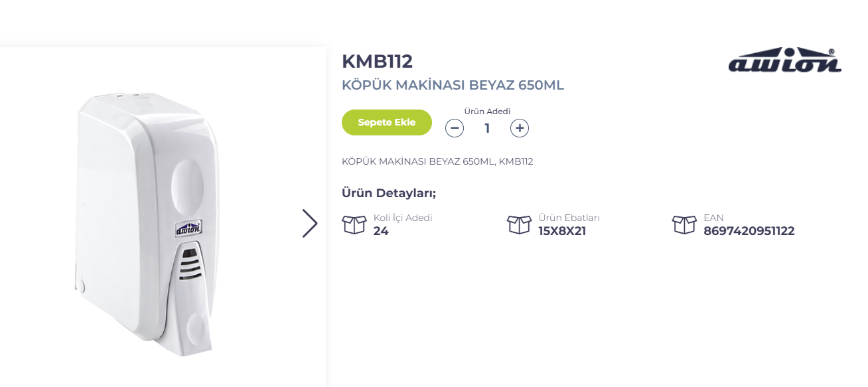
Task: Decrease quantity with the minus icon
Action: point(455,128)
